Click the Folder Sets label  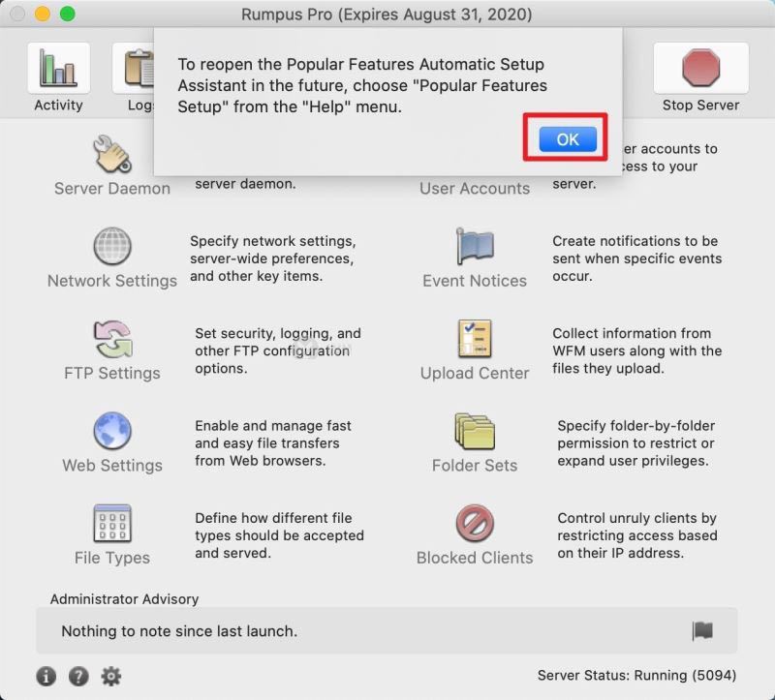click(x=475, y=466)
